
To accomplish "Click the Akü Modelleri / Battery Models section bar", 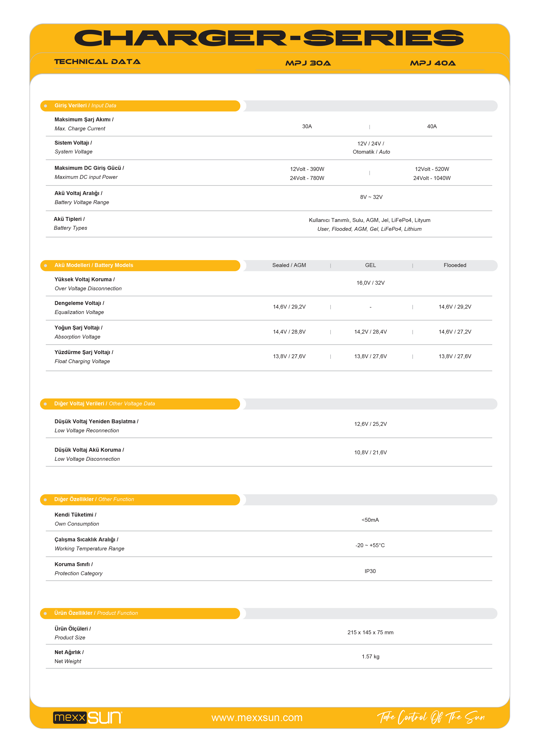I will pos(94,265).
